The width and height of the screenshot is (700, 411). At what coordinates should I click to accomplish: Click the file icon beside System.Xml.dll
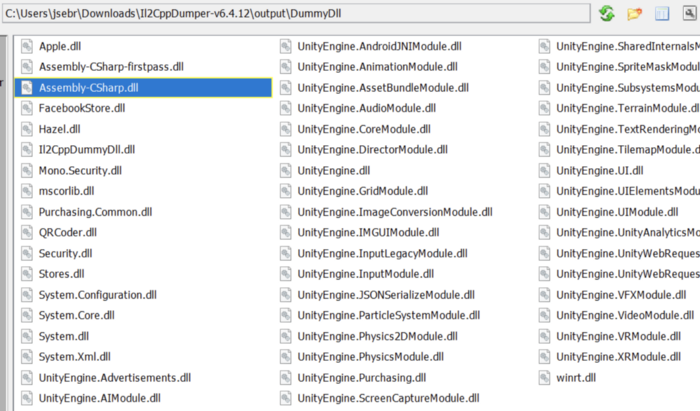tap(27, 357)
